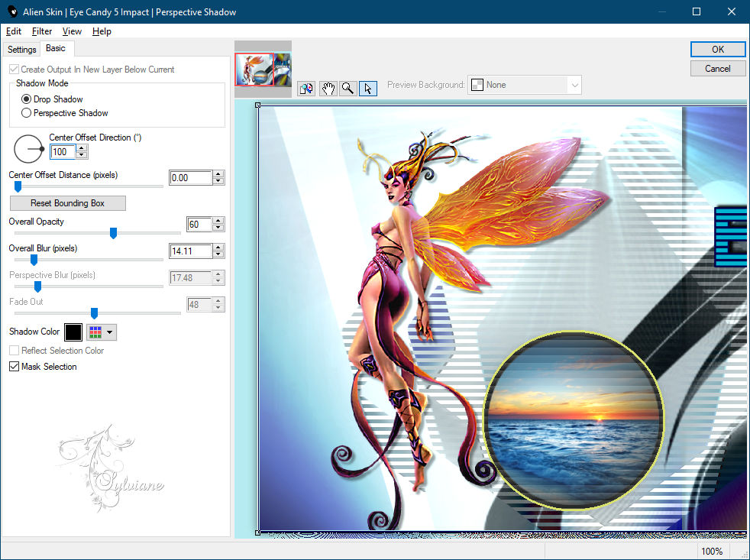This screenshot has height=560, width=750.
Task: Click the checkerboard Preview Background icon
Action: (x=477, y=86)
